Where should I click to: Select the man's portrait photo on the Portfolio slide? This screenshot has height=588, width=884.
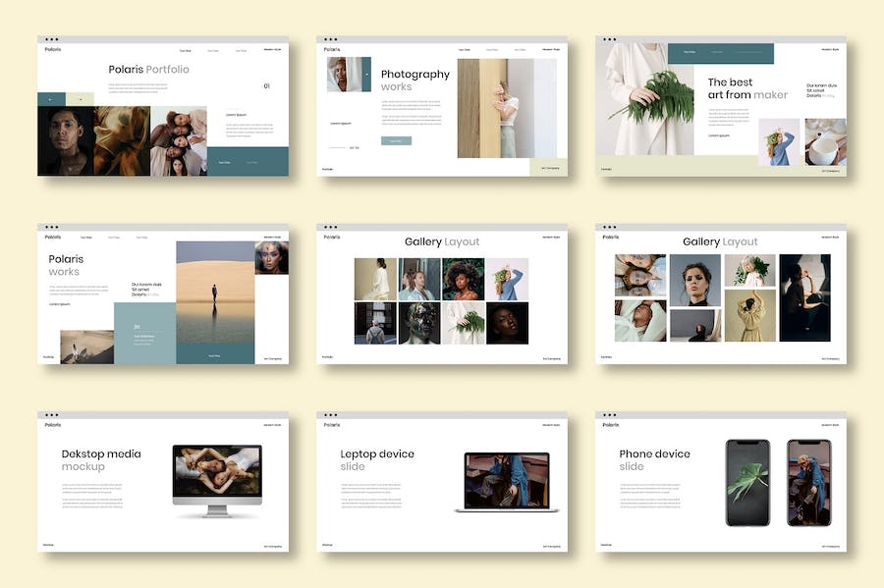[65, 141]
